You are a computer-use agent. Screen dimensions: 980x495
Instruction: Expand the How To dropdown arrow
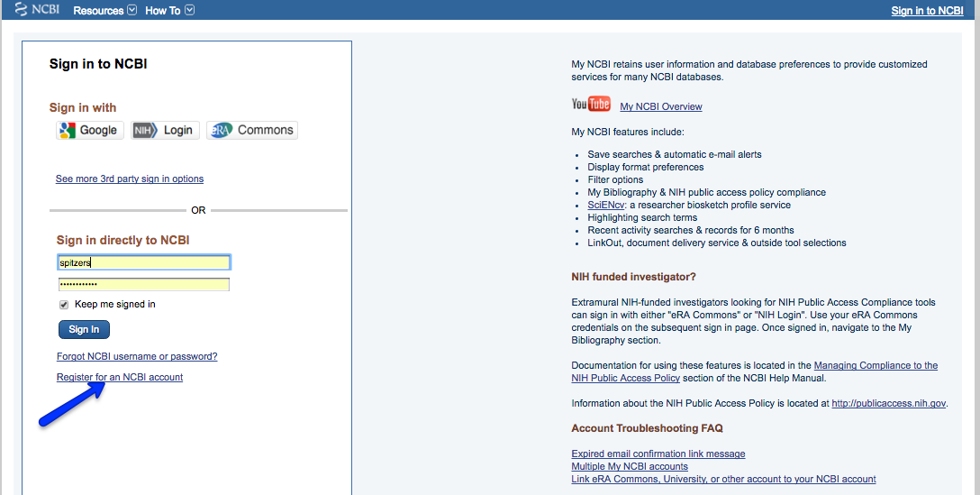(x=189, y=10)
